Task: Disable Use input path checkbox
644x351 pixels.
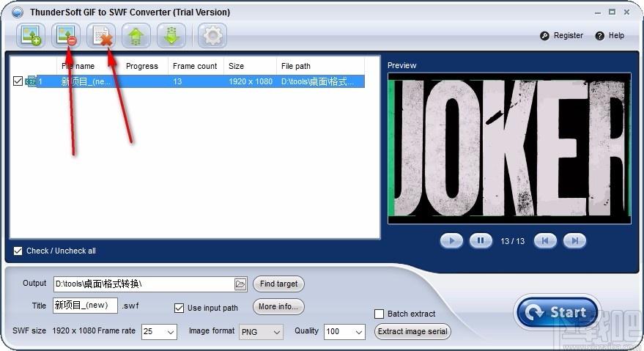Action: (x=179, y=308)
